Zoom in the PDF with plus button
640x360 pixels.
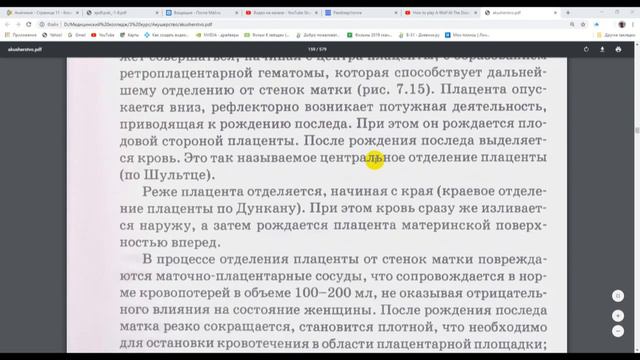click(618, 316)
